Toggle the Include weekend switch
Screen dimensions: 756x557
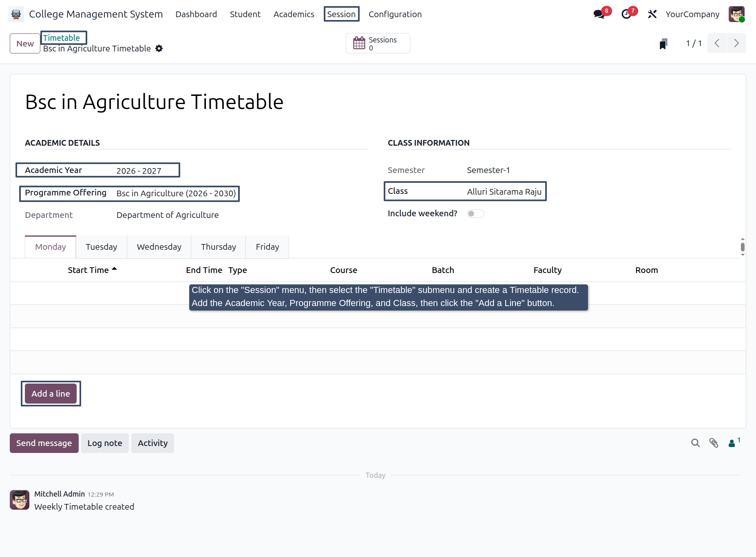tap(475, 214)
